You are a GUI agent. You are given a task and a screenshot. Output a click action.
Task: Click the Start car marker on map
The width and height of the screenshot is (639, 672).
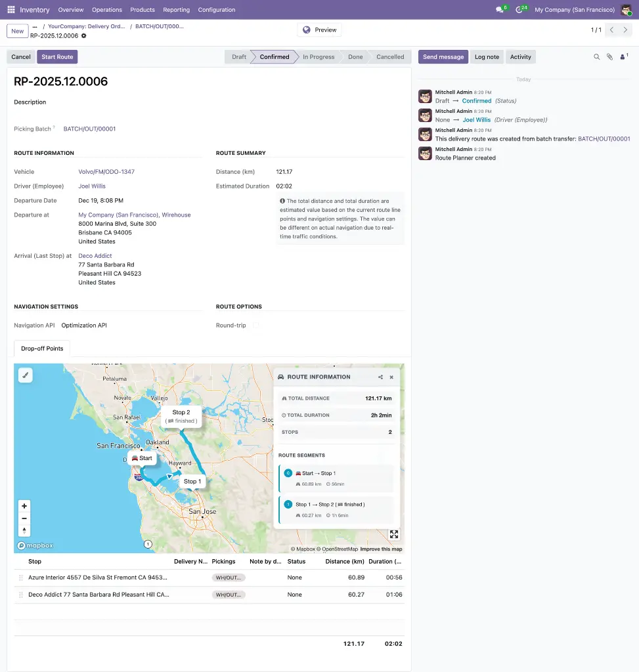coord(142,458)
